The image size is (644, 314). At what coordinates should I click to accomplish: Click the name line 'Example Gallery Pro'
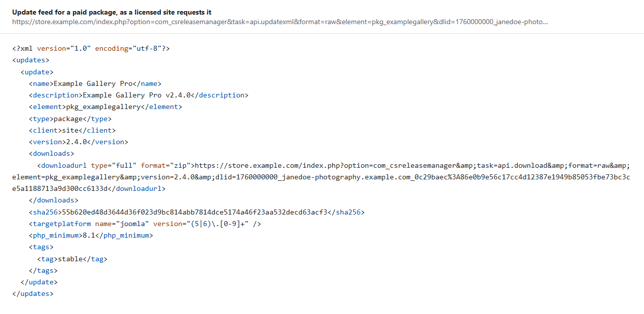[95, 83]
